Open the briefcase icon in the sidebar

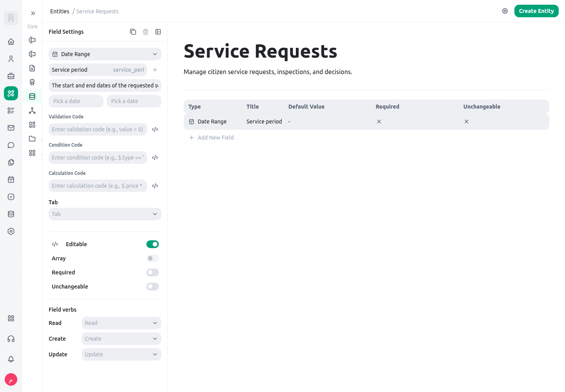point(11,76)
